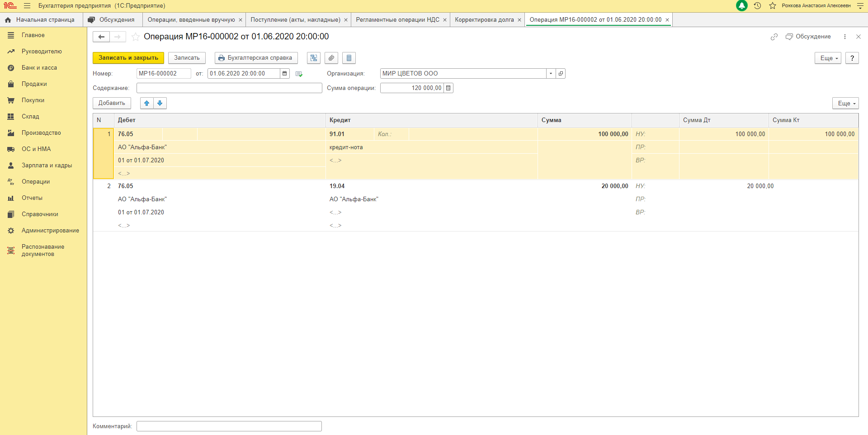Expand Организация dropdown arrow

pos(551,74)
